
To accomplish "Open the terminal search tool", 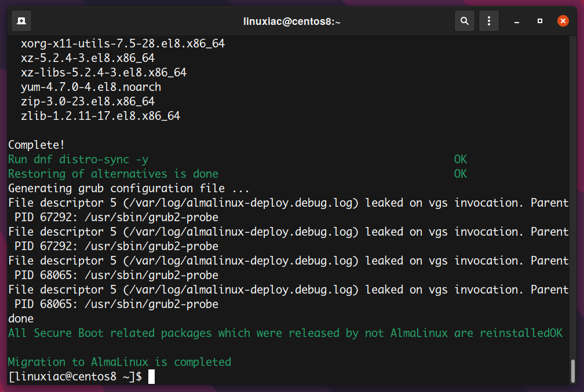I will 465,21.
